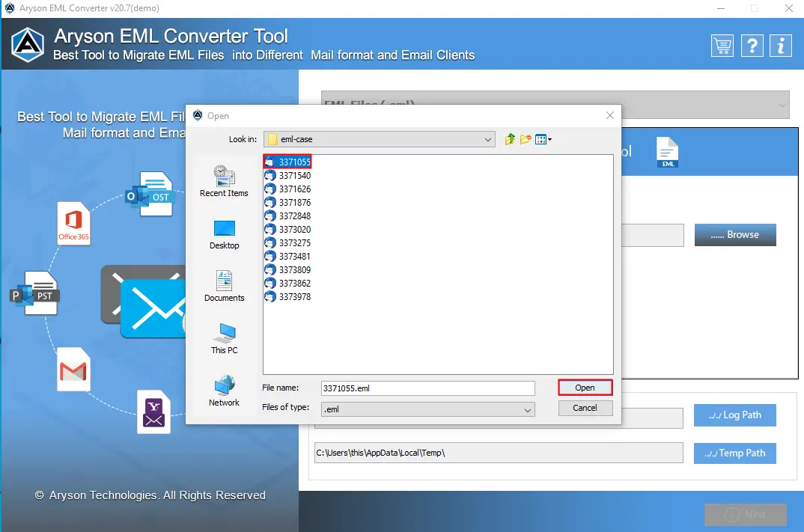Select file 3373809
Image resolution: width=804 pixels, height=532 pixels.
pyautogui.click(x=287, y=269)
